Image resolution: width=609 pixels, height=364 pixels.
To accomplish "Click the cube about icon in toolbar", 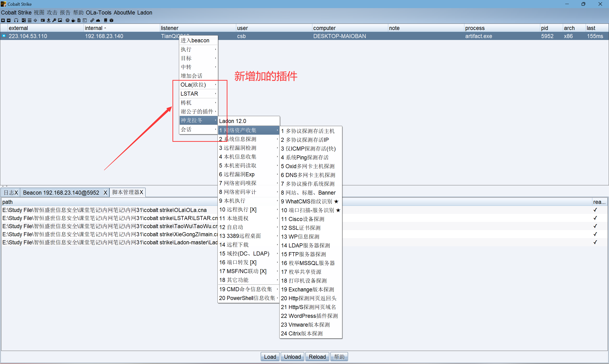I will 111,20.
